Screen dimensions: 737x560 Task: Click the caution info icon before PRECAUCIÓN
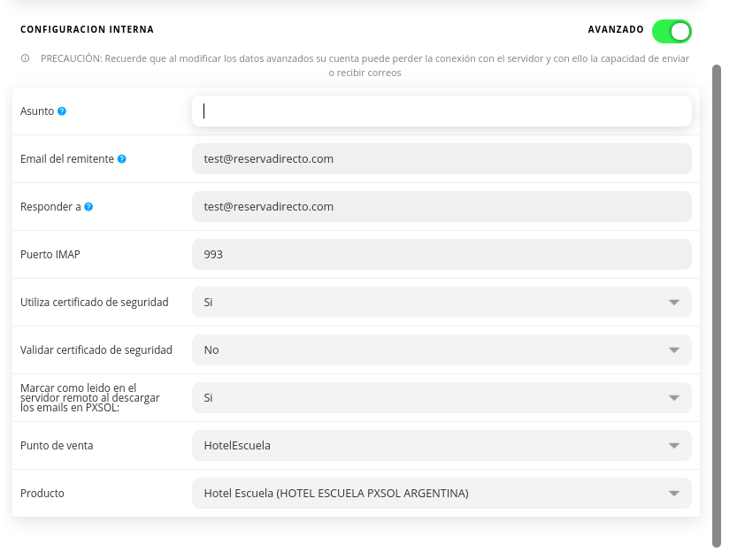click(x=25, y=58)
